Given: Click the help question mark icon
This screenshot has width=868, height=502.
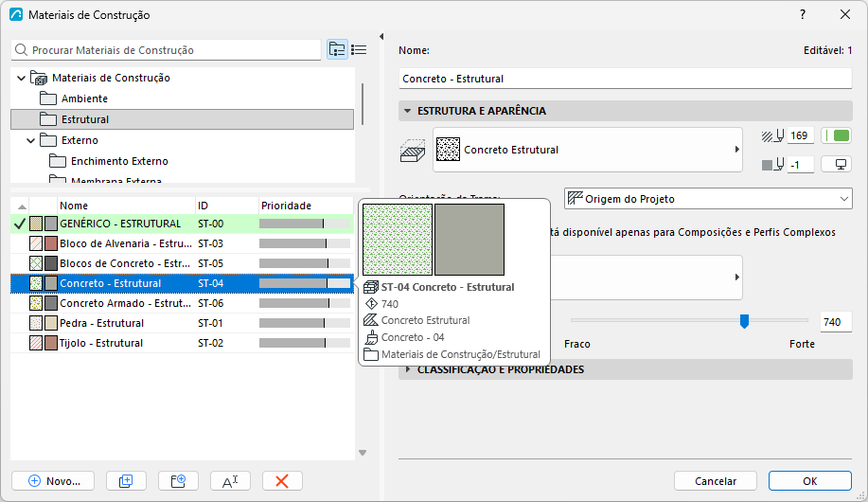Looking at the screenshot, I should [803, 14].
